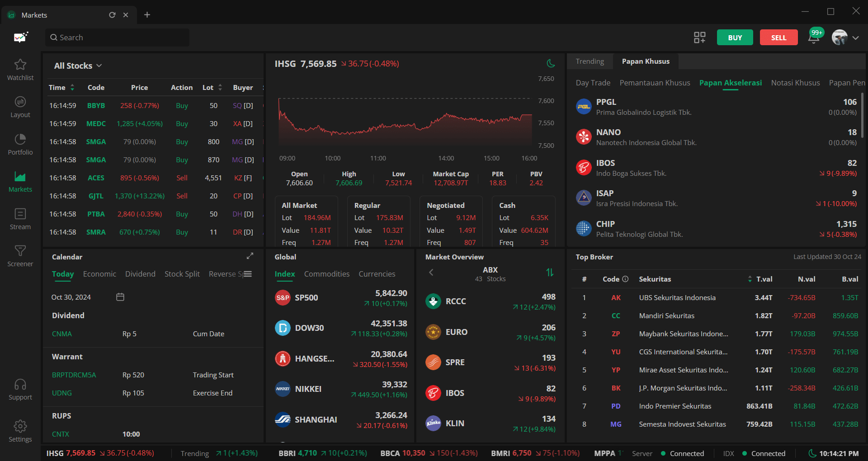The width and height of the screenshot is (868, 461).
Task: Click the Search input field
Action: click(x=117, y=38)
